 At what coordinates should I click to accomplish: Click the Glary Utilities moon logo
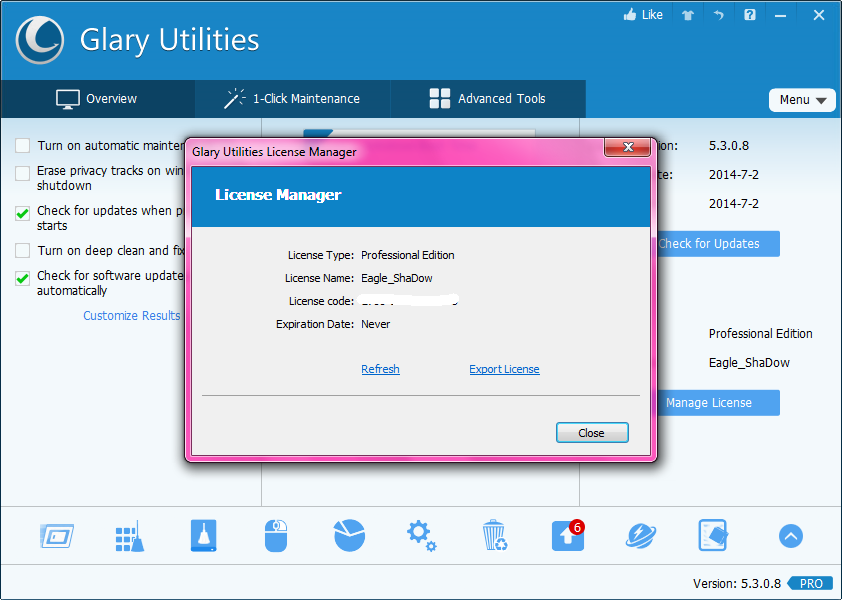40,40
